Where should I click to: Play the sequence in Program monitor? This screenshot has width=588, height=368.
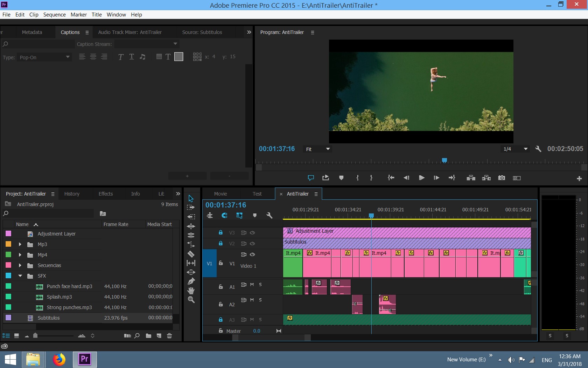coord(422,178)
